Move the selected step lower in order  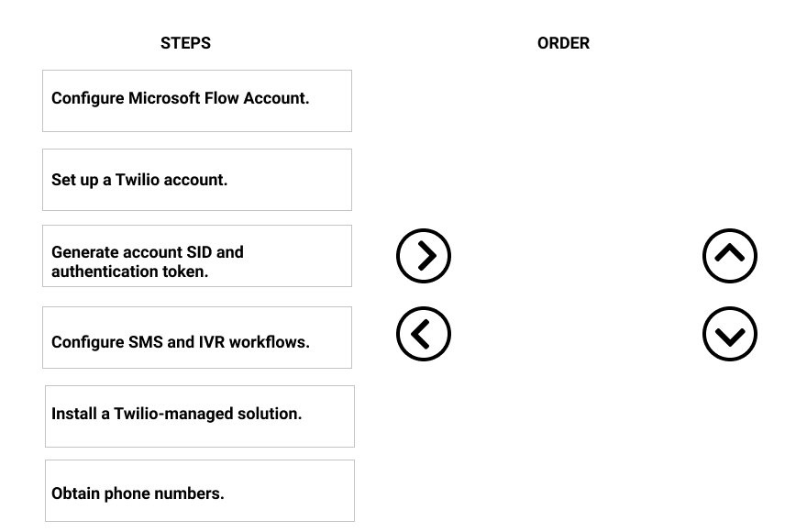pyautogui.click(x=730, y=334)
